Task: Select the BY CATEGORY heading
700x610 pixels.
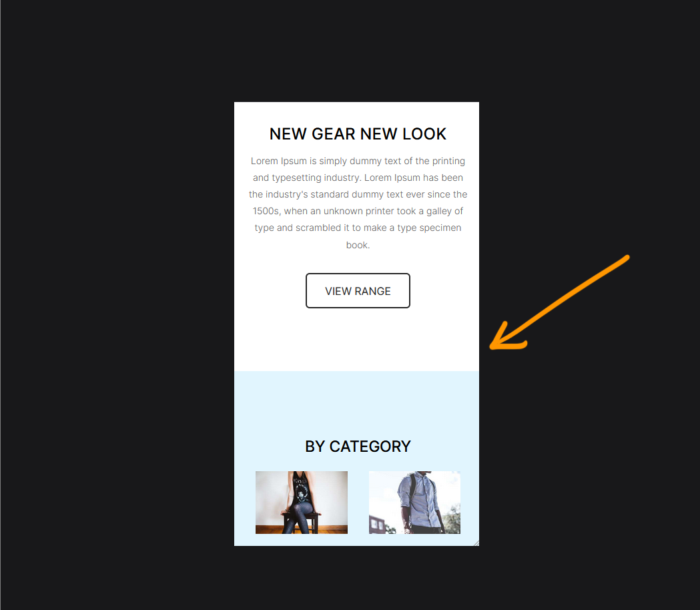Action: (x=358, y=446)
